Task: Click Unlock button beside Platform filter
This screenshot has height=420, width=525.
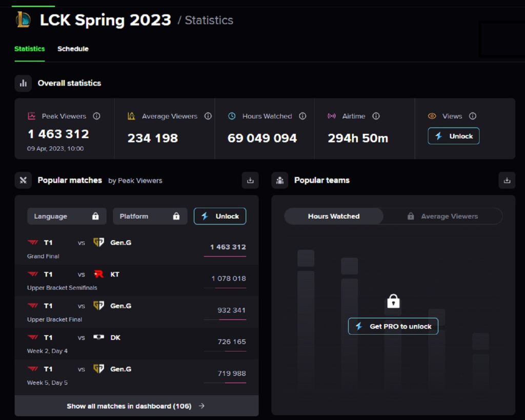Action: click(220, 216)
